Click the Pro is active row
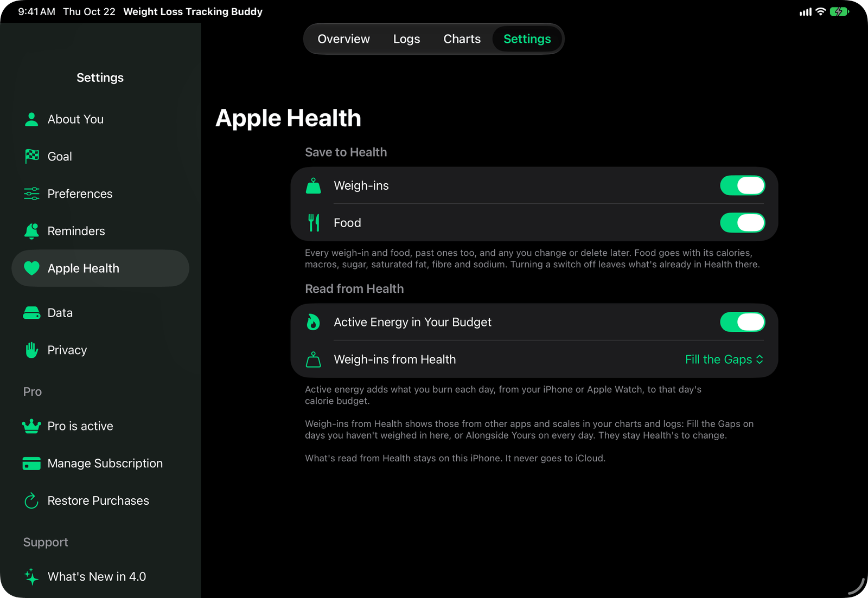This screenshot has height=598, width=868. pyautogui.click(x=100, y=426)
